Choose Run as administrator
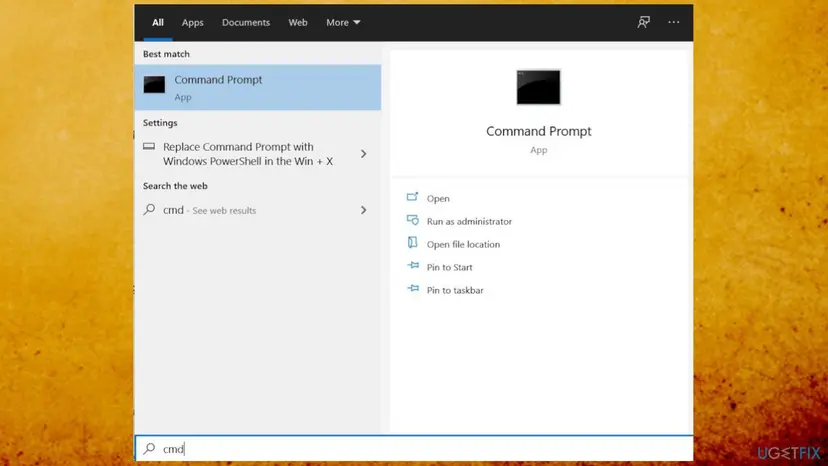 (x=469, y=221)
